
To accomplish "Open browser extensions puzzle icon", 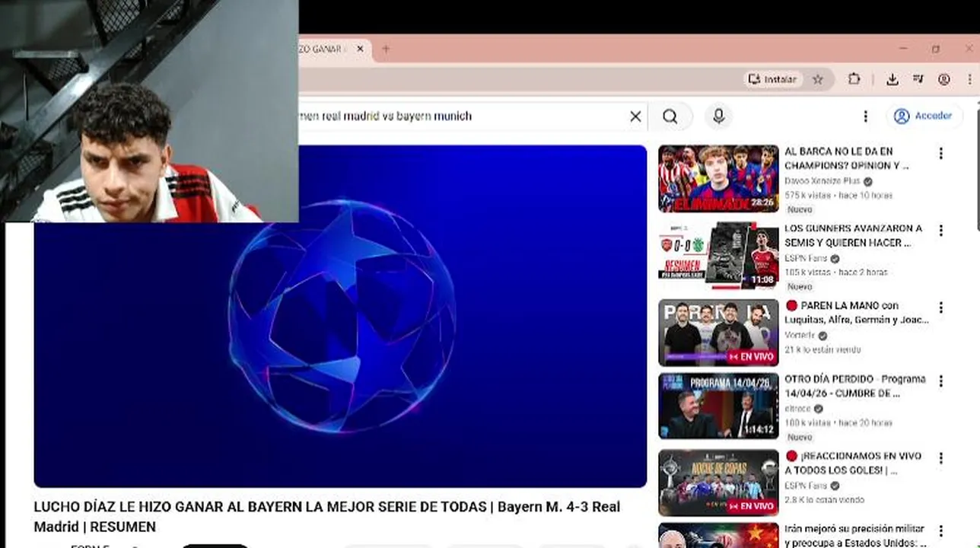I will click(854, 79).
